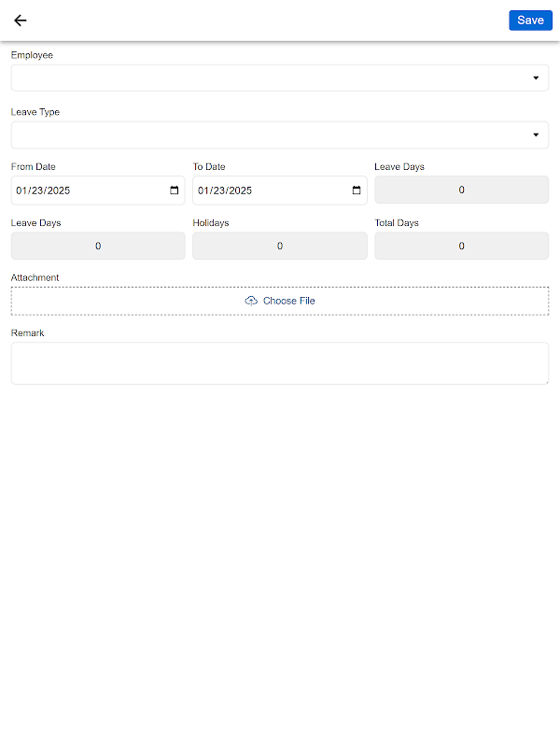This screenshot has height=747, width=560.
Task: Select the month in From Date
Action: click(x=21, y=190)
